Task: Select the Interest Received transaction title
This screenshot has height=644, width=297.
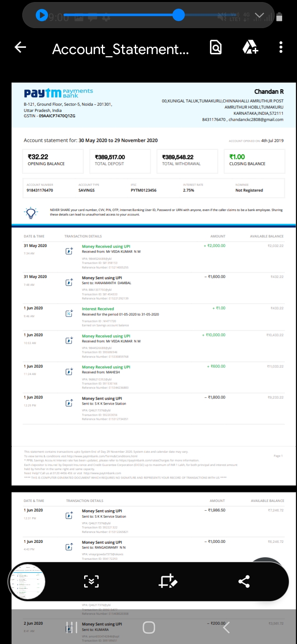Action: tap(98, 309)
